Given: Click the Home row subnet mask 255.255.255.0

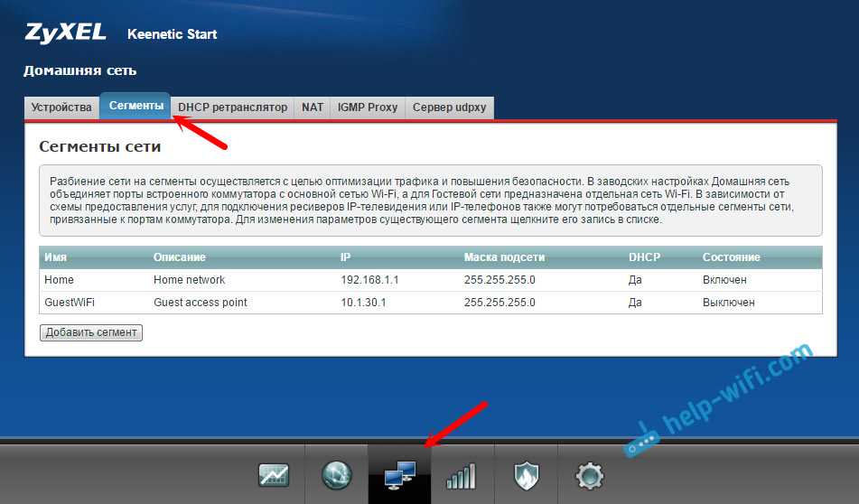Looking at the screenshot, I should pos(500,280).
